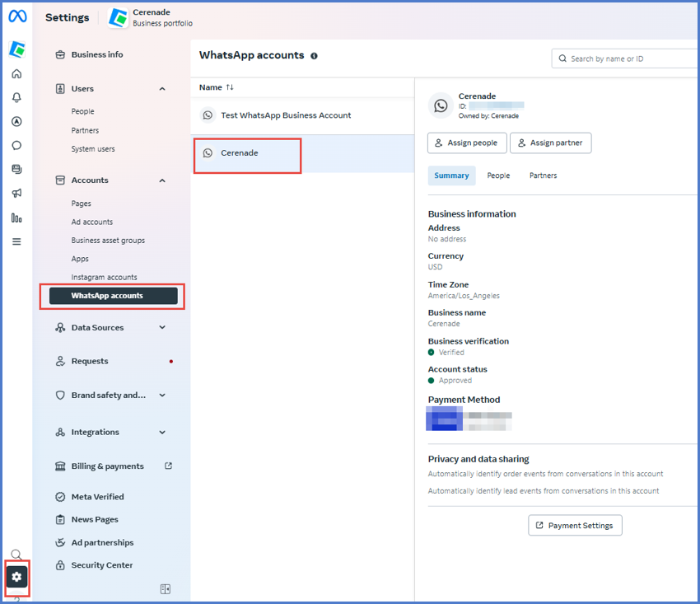The width and height of the screenshot is (700, 604).
Task: Open the bar chart insights icon
Action: (16, 218)
